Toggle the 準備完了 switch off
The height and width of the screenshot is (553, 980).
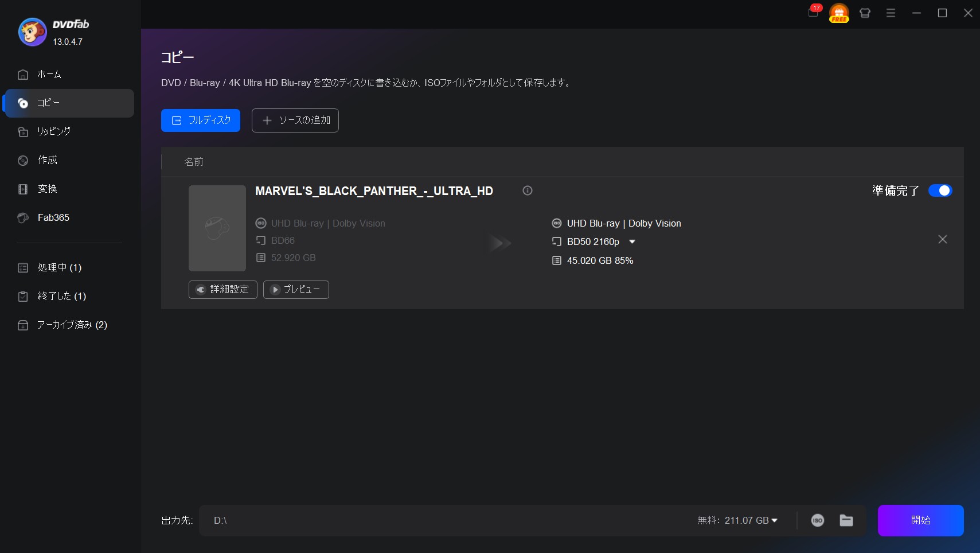coord(940,190)
